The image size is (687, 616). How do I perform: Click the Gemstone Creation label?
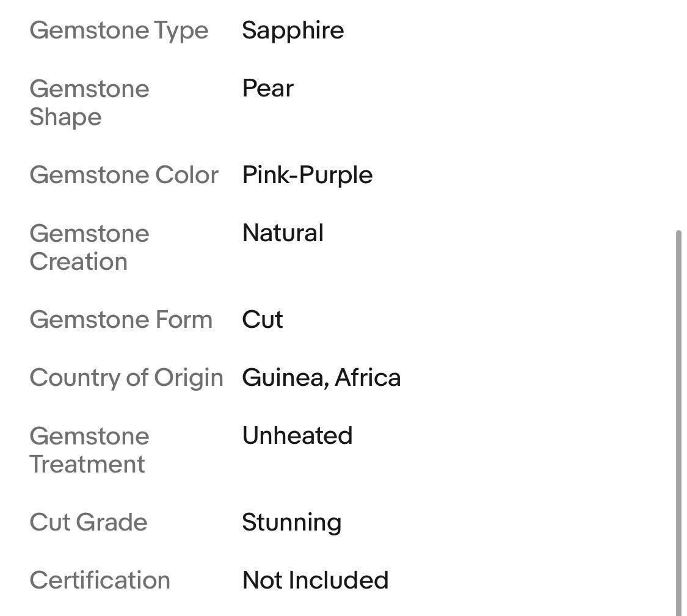89,247
